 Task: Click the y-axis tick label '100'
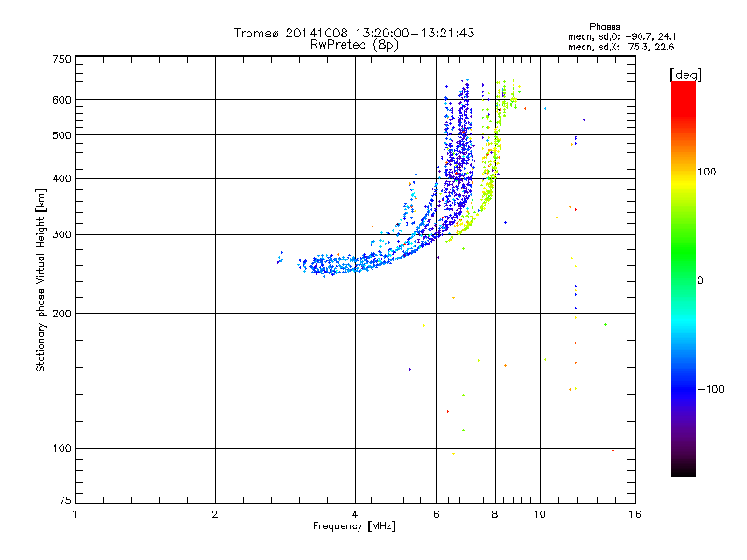63,449
